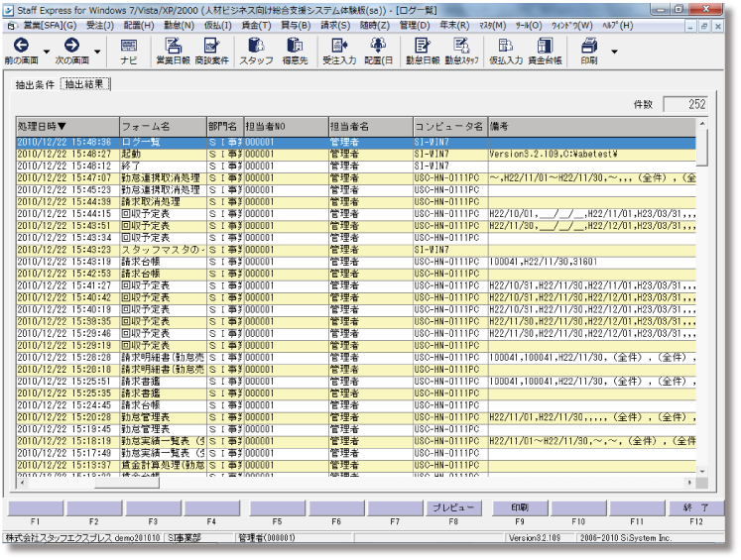Open ヘルプ(H) menu

(617, 26)
